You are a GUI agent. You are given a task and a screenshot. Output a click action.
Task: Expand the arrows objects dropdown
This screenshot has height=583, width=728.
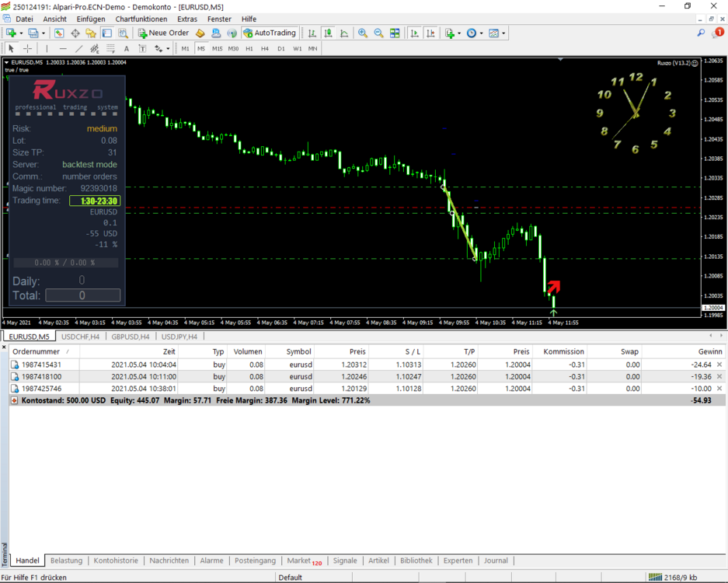pos(168,48)
